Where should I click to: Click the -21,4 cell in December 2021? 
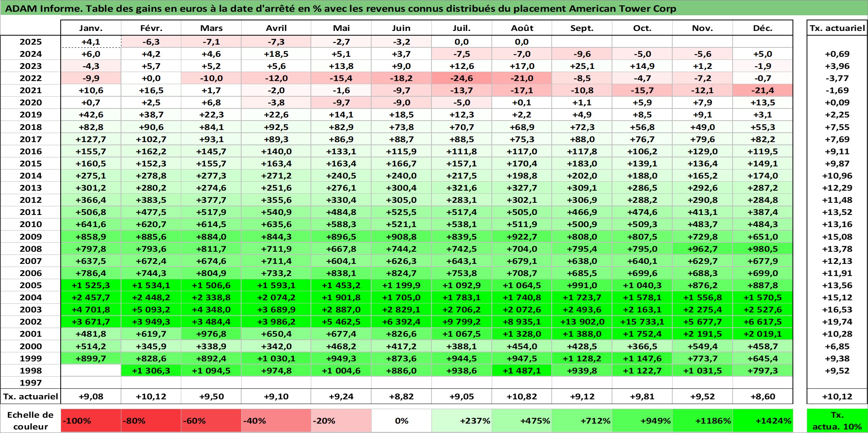coord(763,90)
